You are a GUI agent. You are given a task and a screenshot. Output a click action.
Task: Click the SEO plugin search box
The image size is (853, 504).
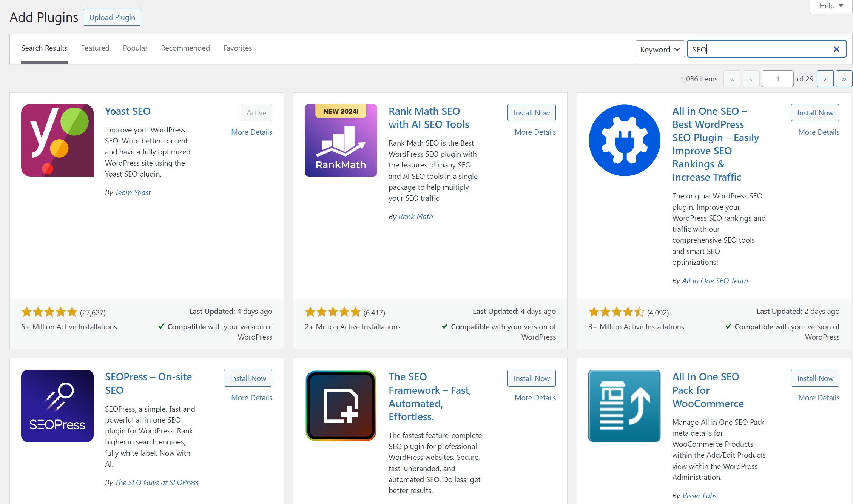(759, 49)
